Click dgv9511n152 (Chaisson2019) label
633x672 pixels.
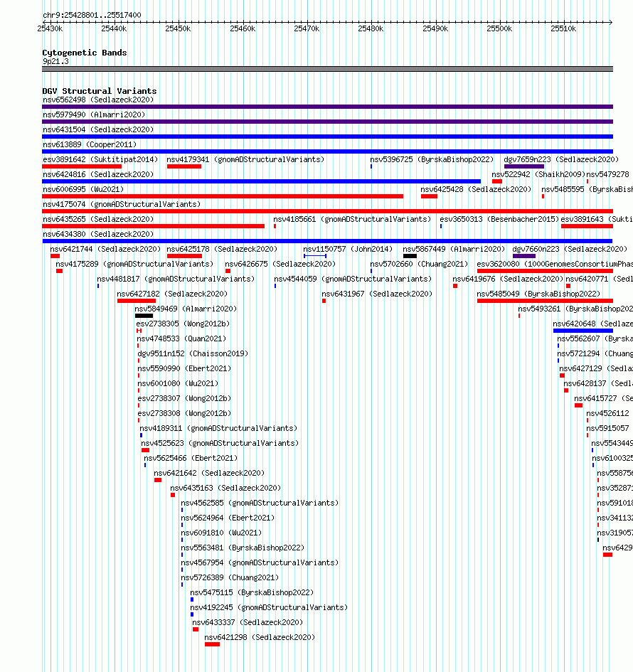(193, 353)
